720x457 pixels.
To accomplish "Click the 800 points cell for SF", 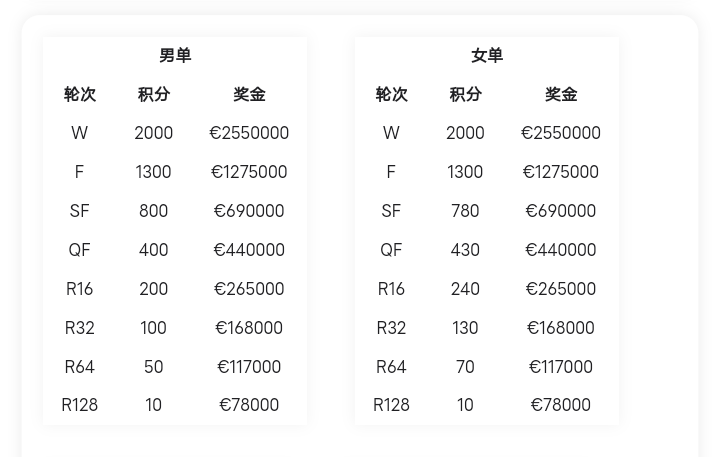I will click(154, 211).
